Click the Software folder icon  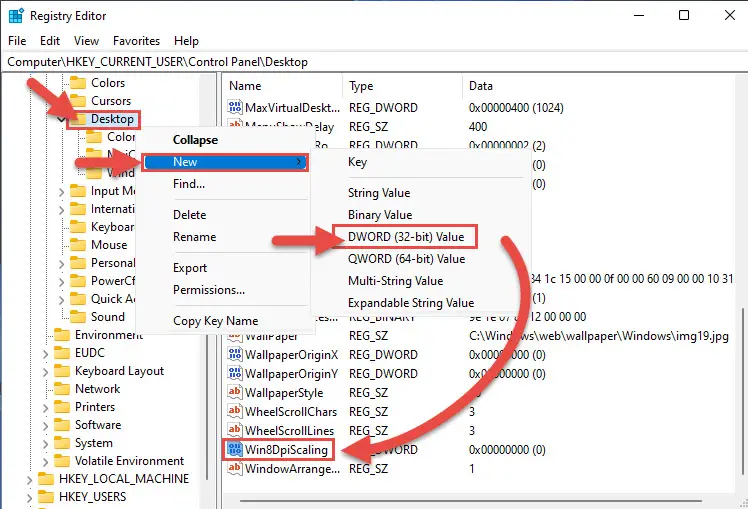(62, 425)
